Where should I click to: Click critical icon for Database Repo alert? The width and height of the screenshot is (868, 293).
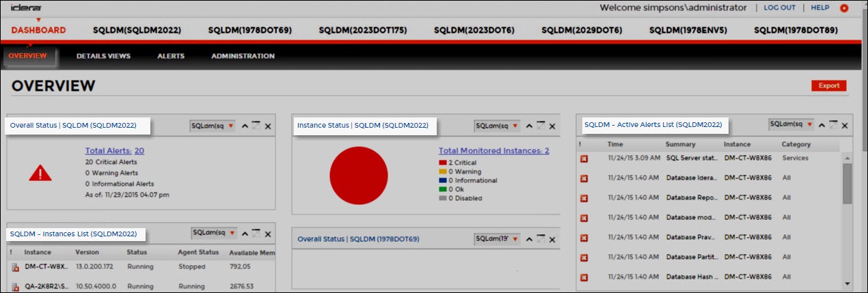[584, 198]
